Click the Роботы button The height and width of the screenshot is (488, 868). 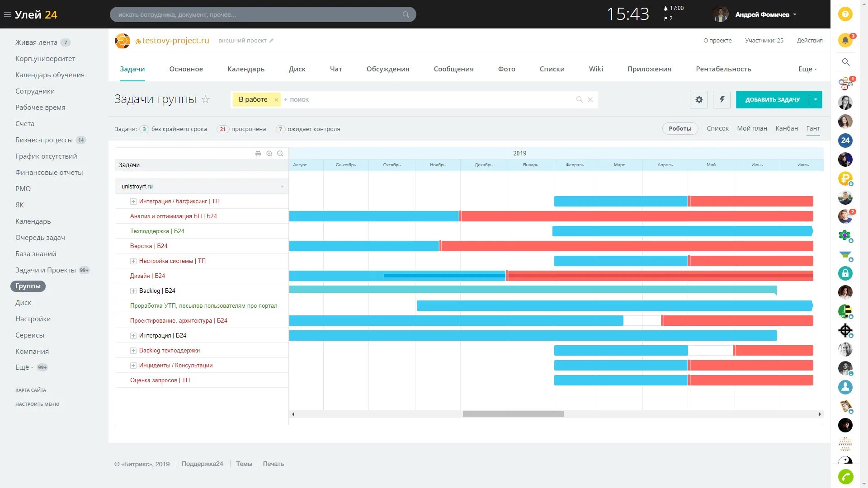tap(680, 129)
